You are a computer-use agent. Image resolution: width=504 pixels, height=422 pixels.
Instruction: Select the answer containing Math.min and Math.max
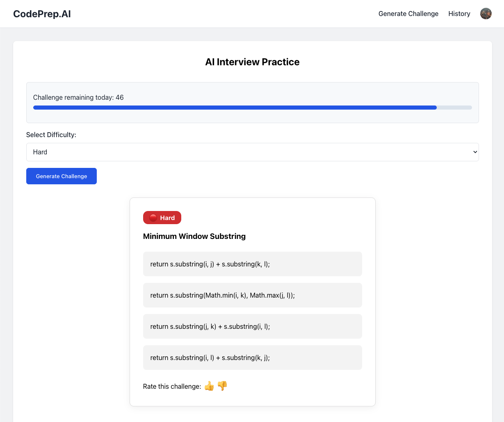252,295
